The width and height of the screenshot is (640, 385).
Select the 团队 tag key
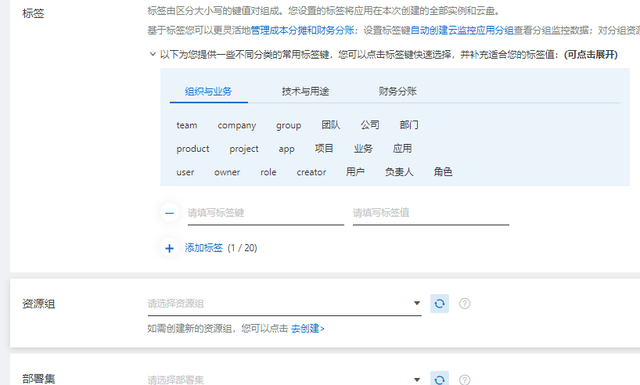331,125
